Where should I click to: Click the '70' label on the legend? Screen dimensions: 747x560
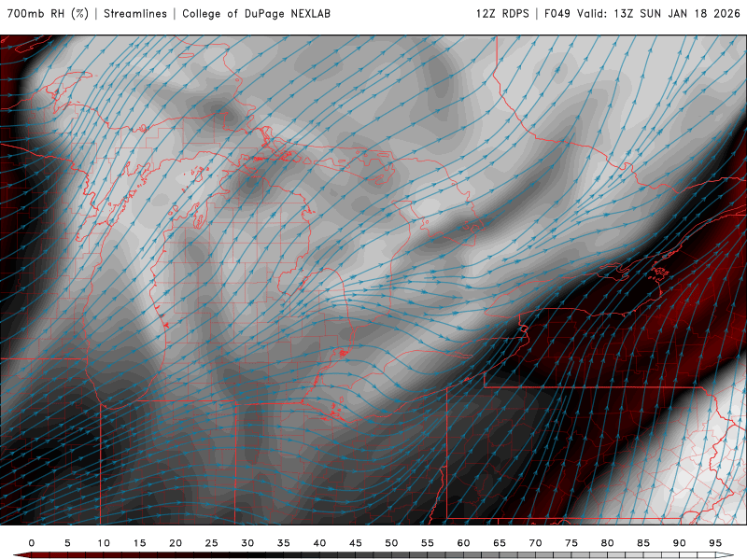[535, 543]
